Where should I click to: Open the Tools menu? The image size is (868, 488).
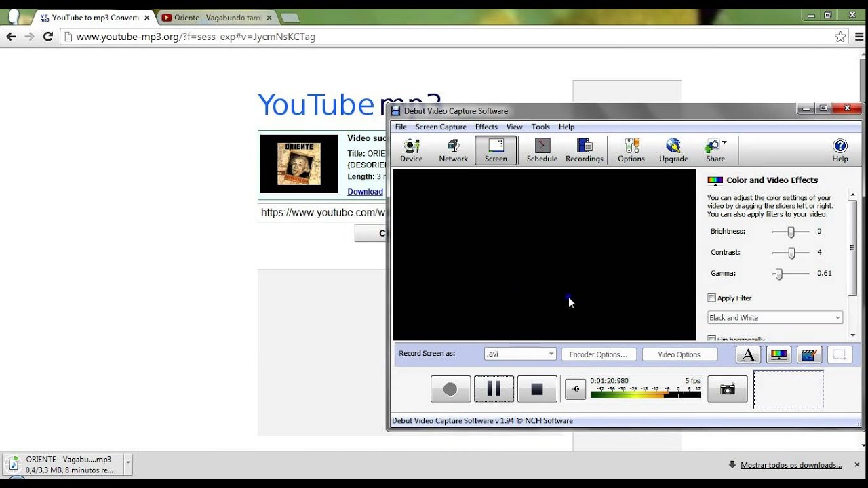540,127
